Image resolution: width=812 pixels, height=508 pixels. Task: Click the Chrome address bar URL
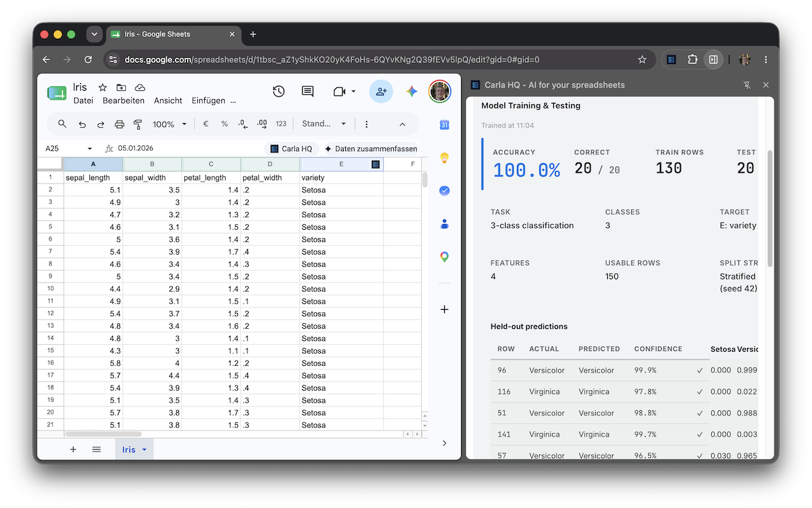(332, 60)
